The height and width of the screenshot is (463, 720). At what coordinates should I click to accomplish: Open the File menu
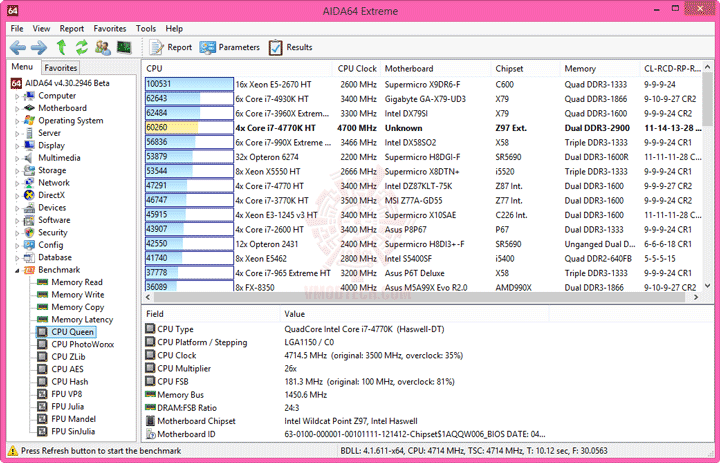tap(17, 28)
